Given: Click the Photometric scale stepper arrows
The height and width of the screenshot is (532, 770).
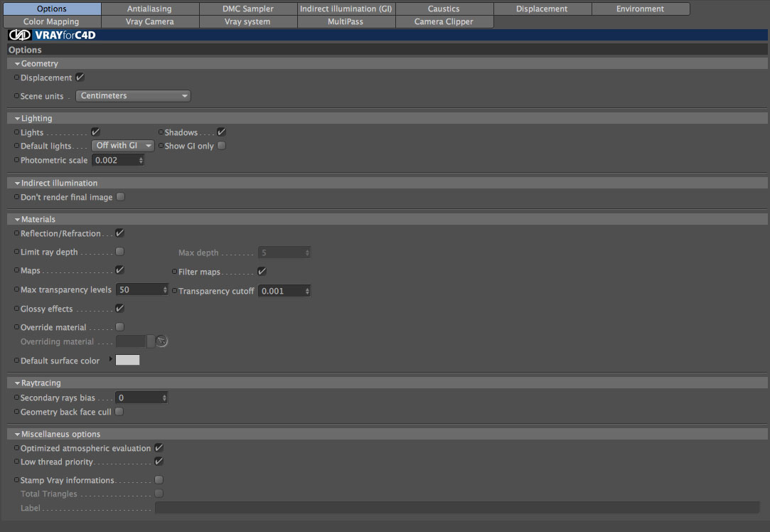Looking at the screenshot, I should [x=141, y=160].
